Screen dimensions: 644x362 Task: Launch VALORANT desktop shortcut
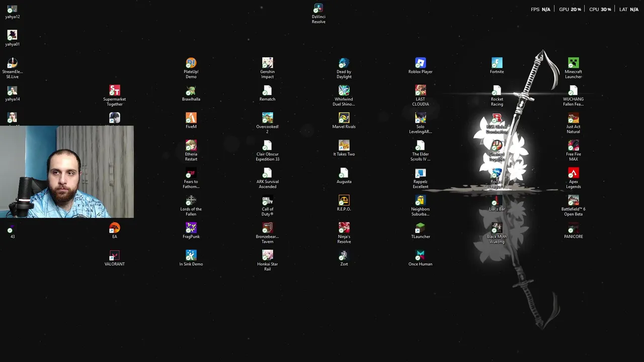[115, 258]
